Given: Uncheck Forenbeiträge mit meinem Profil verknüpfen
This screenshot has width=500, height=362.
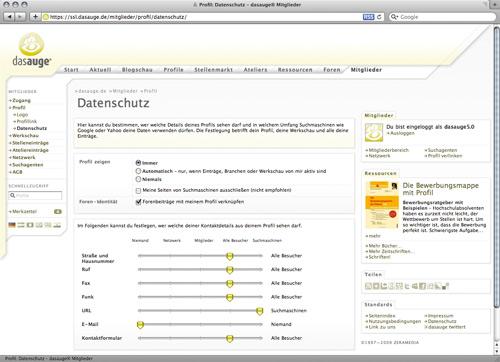Looking at the screenshot, I should (138, 202).
